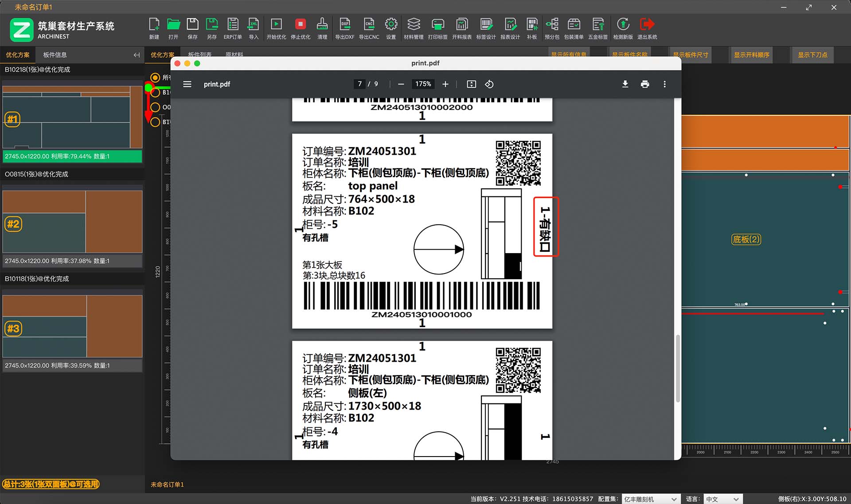Screen dimensions: 851x504
Task: Select the 所有 radio button
Action: coord(155,78)
